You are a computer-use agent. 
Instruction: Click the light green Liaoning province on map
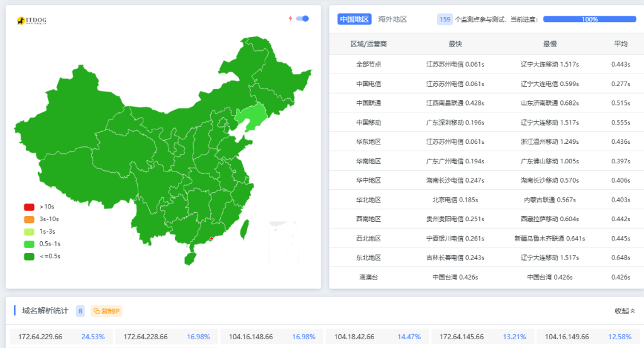click(x=250, y=117)
